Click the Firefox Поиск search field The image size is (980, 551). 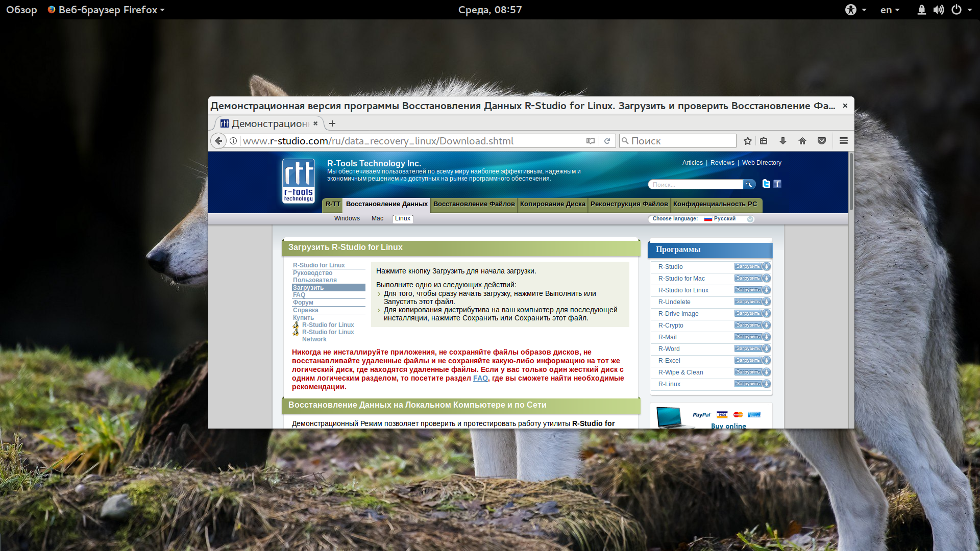coord(678,141)
